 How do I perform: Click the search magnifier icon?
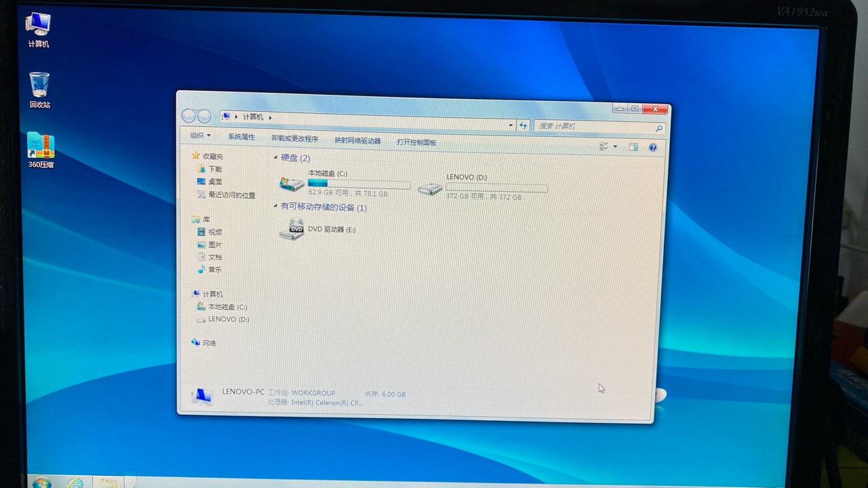pos(658,128)
